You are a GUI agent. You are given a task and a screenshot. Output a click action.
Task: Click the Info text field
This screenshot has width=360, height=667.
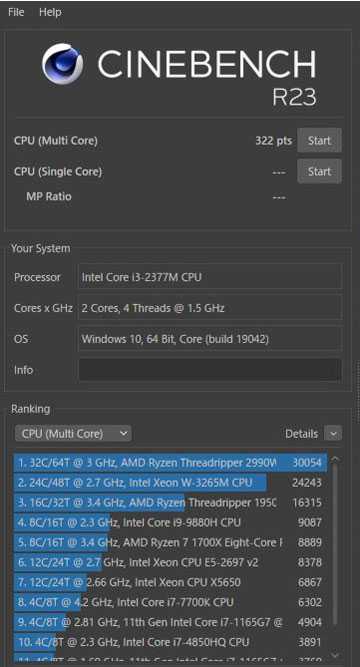[x=210, y=370]
